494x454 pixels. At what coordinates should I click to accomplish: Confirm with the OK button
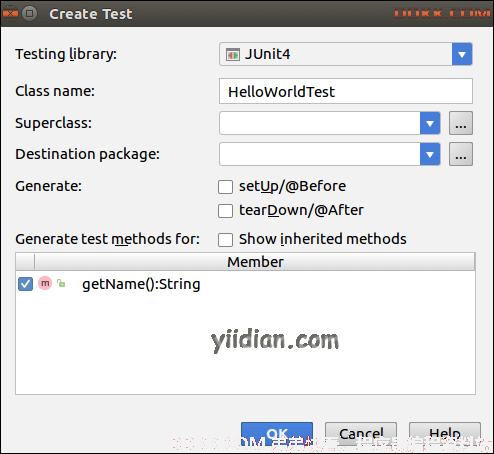pyautogui.click(x=277, y=434)
